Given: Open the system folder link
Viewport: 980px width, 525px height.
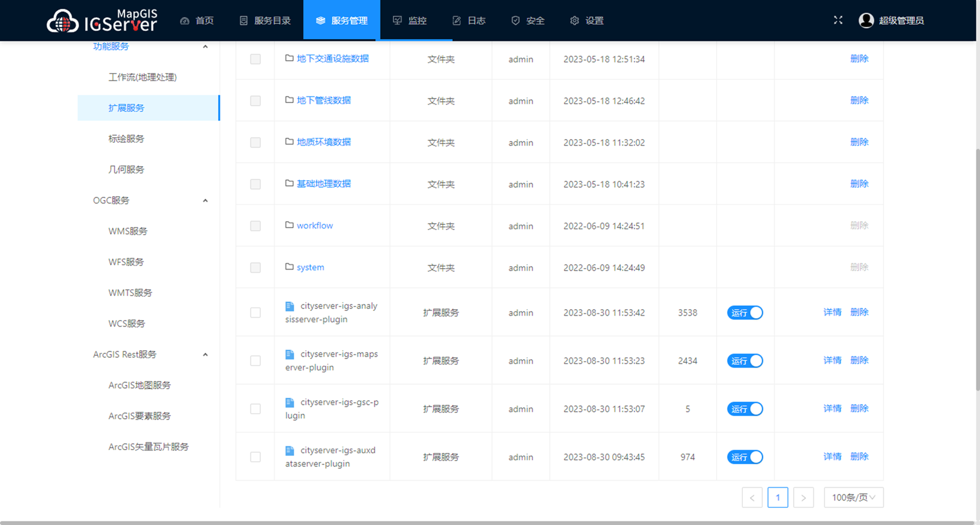Looking at the screenshot, I should click(310, 267).
